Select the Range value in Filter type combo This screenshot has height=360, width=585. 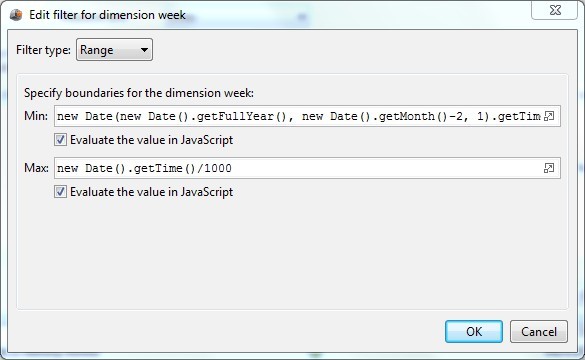click(x=115, y=50)
